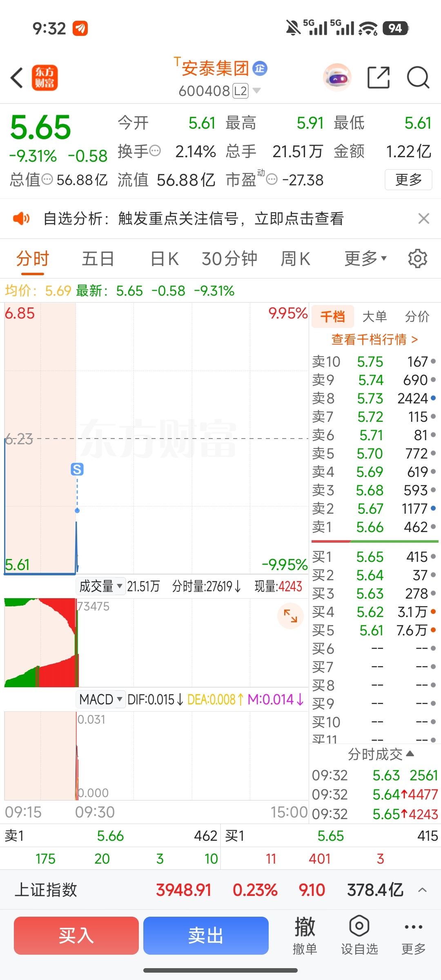Screen dimensions: 441x980
Task: Switch to the 分价 tab
Action: (x=417, y=316)
